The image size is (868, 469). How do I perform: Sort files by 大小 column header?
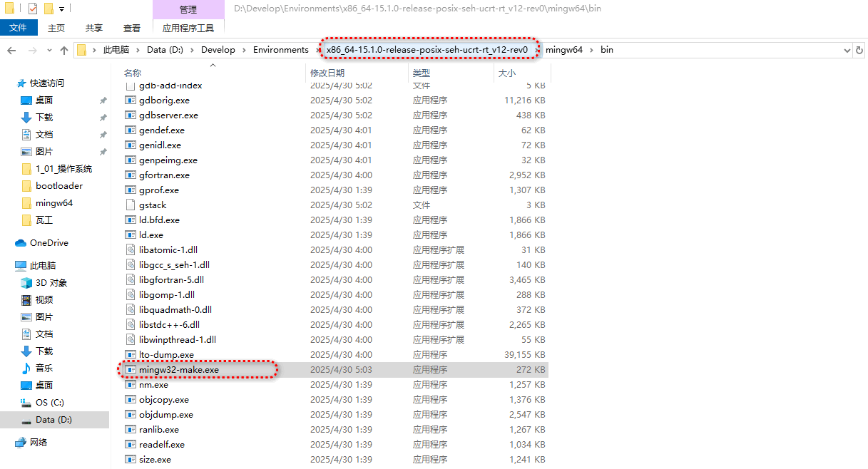506,73
